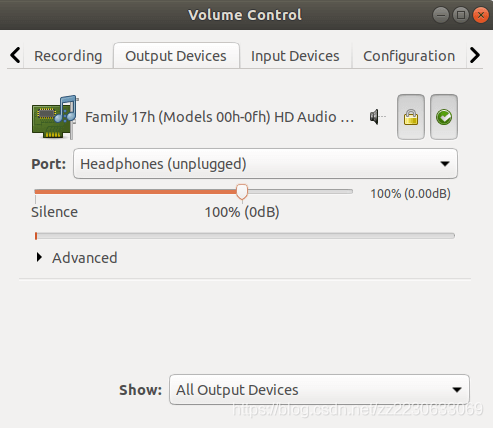Switch to the Recording tab

pyautogui.click(x=68, y=56)
